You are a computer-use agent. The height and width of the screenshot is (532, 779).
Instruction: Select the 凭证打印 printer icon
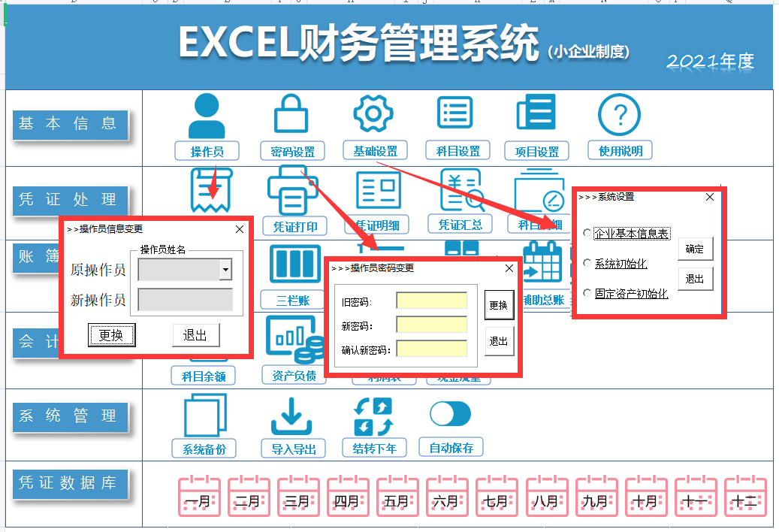point(294,190)
